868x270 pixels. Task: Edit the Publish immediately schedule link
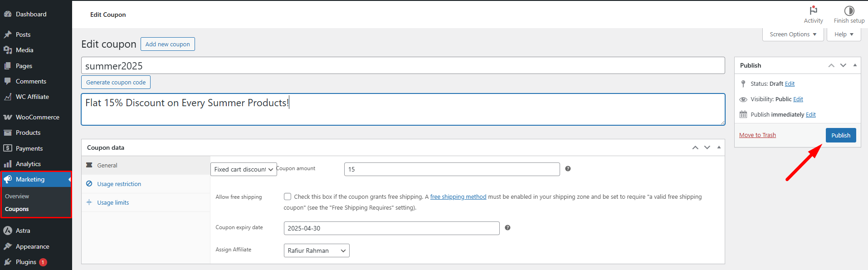(811, 114)
